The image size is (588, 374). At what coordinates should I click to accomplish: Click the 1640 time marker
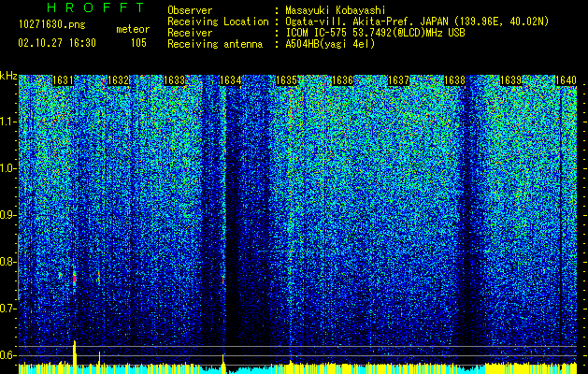tap(566, 80)
